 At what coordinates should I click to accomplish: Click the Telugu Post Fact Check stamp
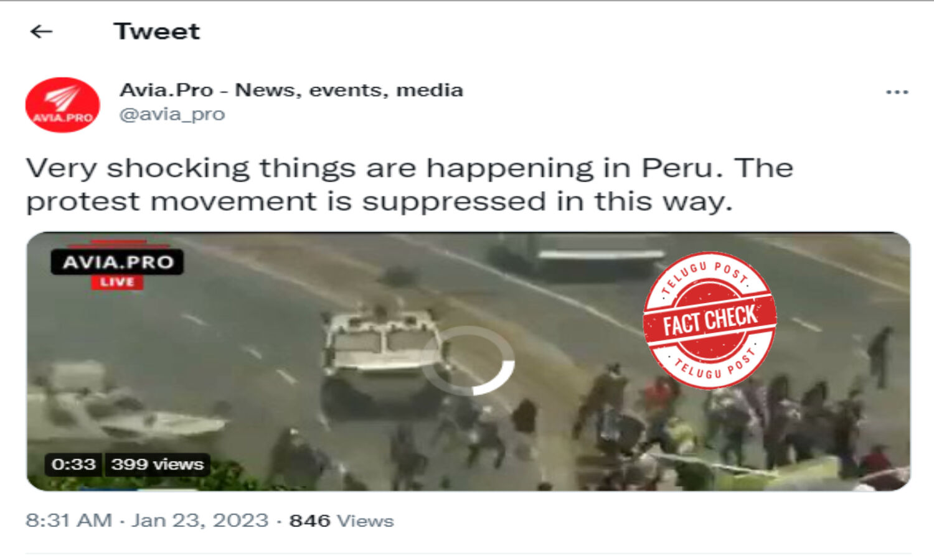point(709,320)
